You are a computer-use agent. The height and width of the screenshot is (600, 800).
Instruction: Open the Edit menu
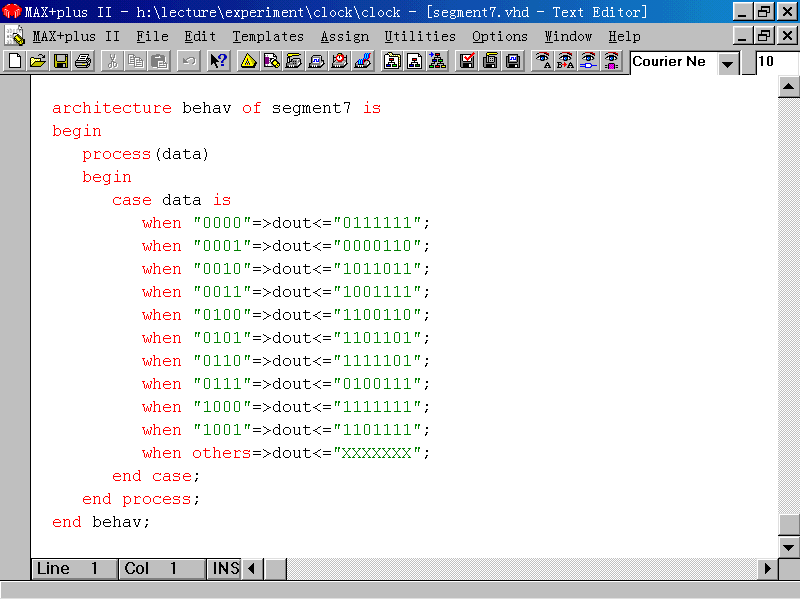200,36
